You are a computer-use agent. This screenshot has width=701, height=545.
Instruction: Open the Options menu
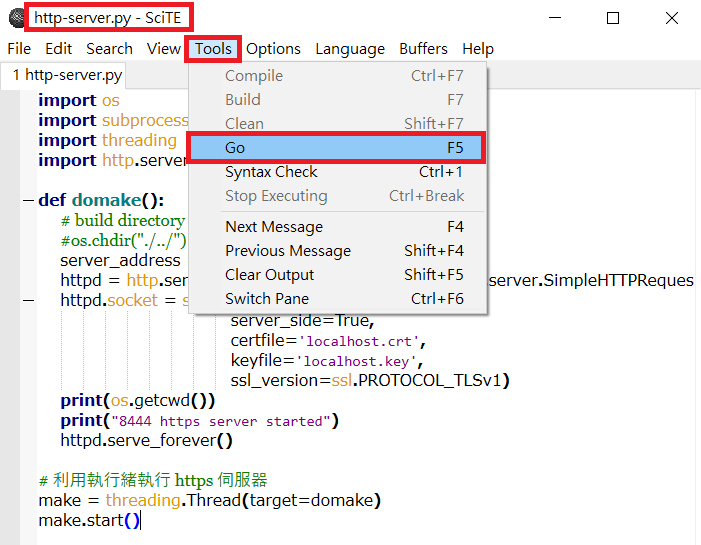(x=273, y=49)
